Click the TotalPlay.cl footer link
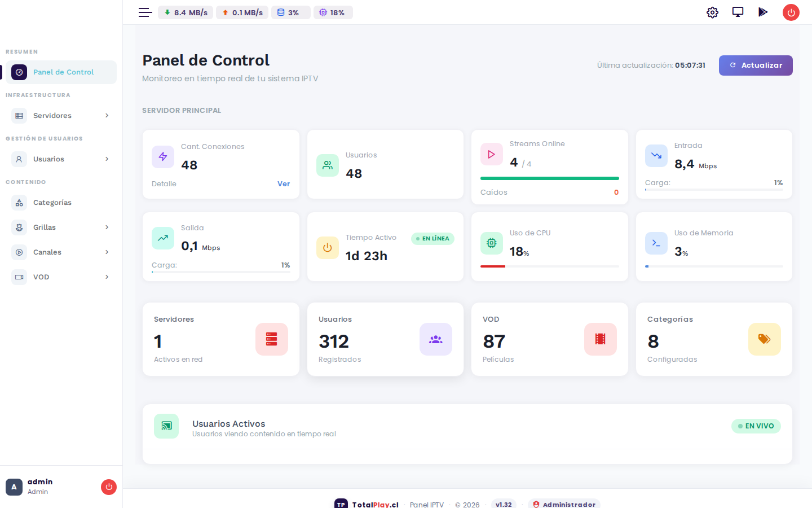This screenshot has width=812, height=508. coord(375,505)
